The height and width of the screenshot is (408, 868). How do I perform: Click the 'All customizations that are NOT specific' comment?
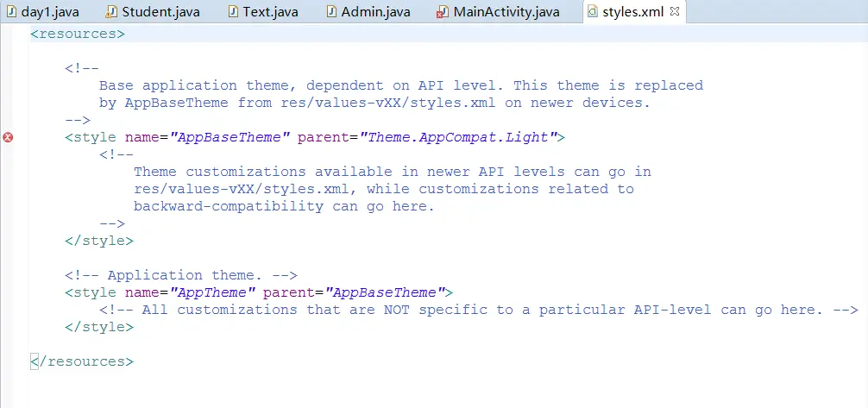click(479, 310)
